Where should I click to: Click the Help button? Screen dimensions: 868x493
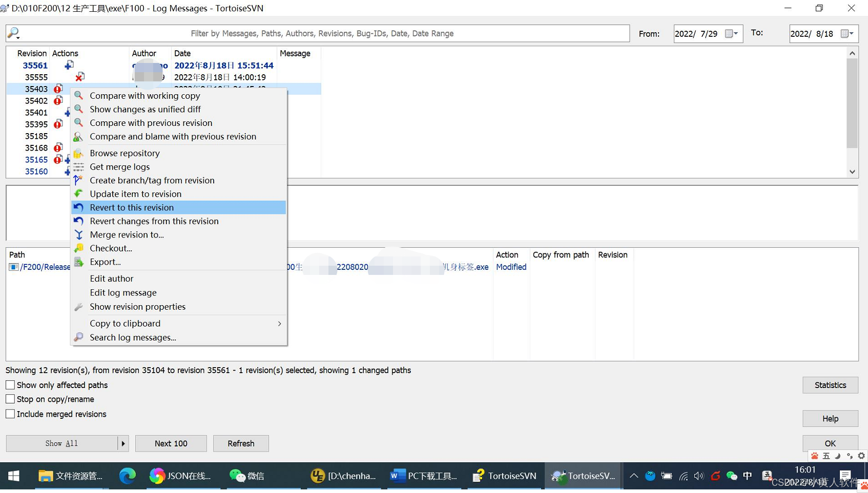pyautogui.click(x=830, y=419)
